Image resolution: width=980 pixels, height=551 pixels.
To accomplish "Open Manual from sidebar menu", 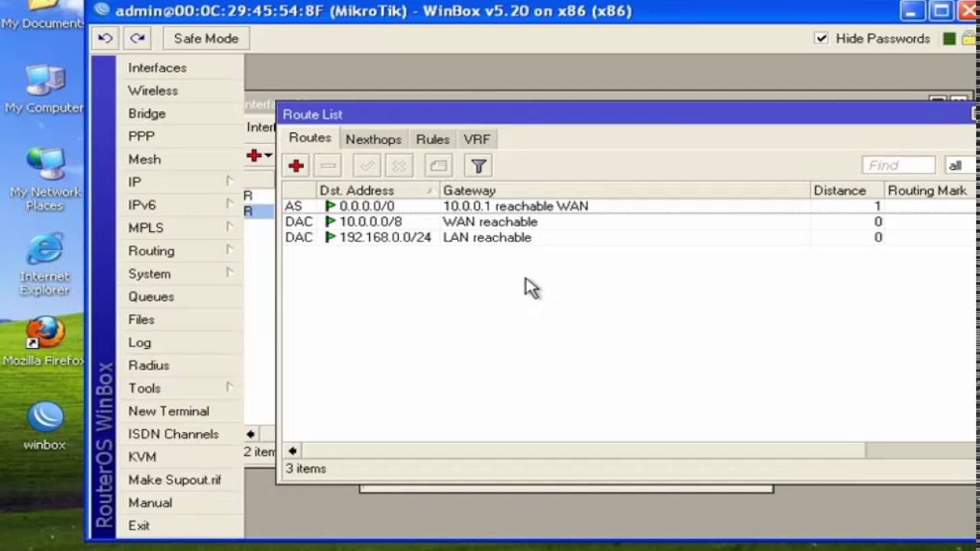I will point(150,503).
